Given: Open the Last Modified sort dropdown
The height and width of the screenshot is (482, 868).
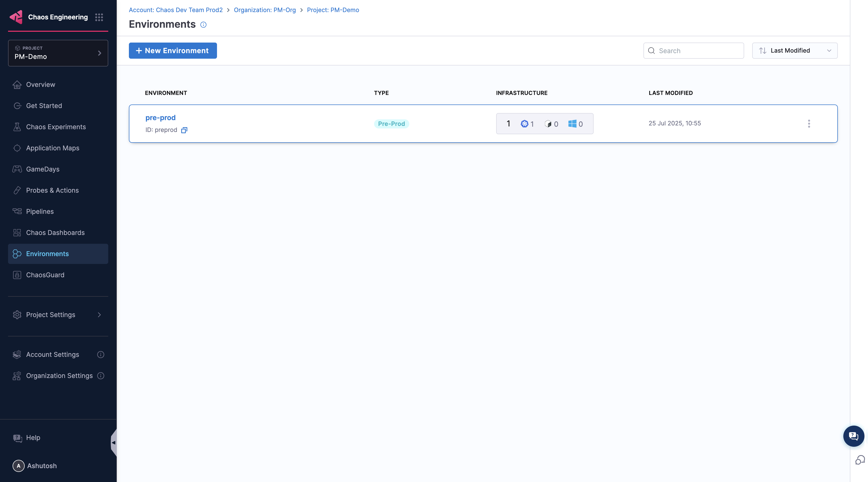Looking at the screenshot, I should point(794,51).
